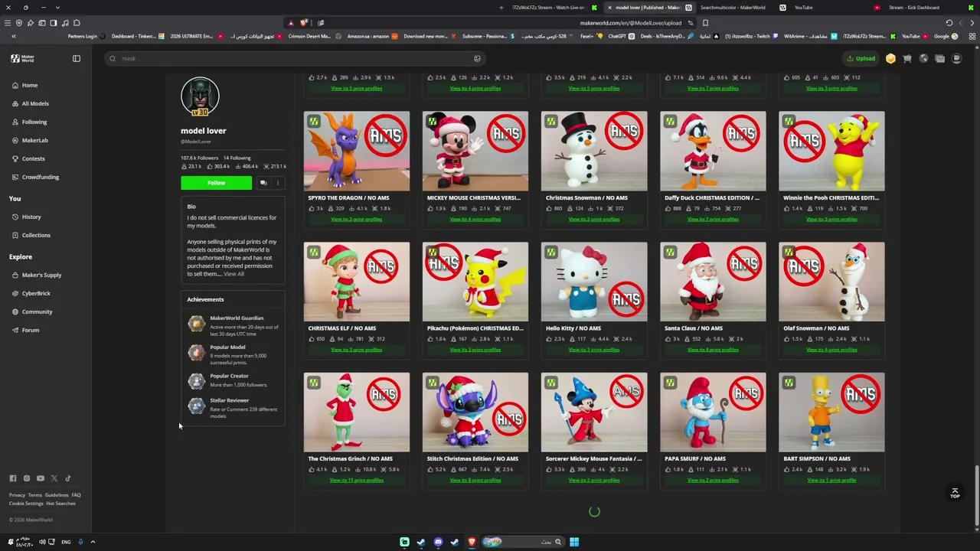This screenshot has height=551, width=980.
Task: Open Collections under You
Action: [35, 235]
